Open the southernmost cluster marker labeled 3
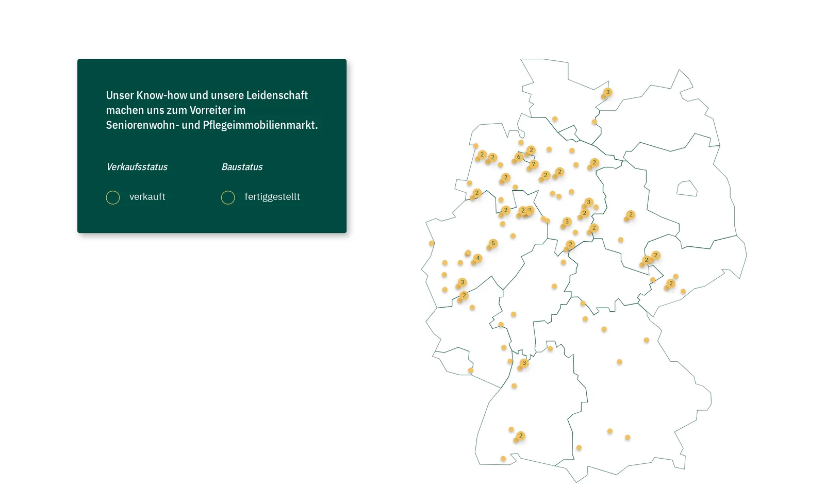 click(524, 363)
